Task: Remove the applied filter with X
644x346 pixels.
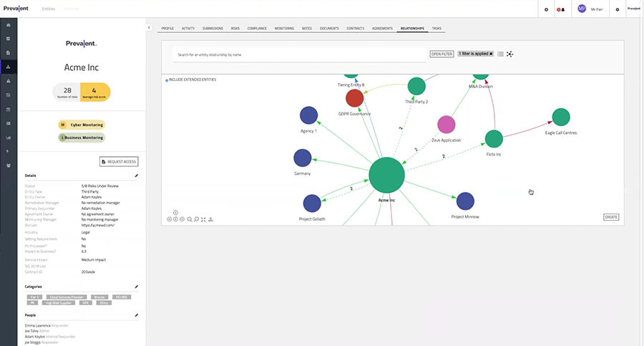Action: [491, 54]
